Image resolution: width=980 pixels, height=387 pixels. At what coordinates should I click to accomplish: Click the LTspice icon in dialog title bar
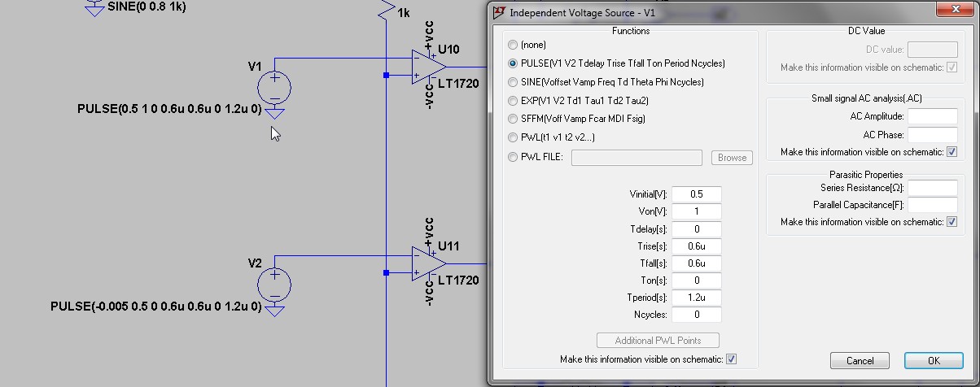(x=500, y=12)
